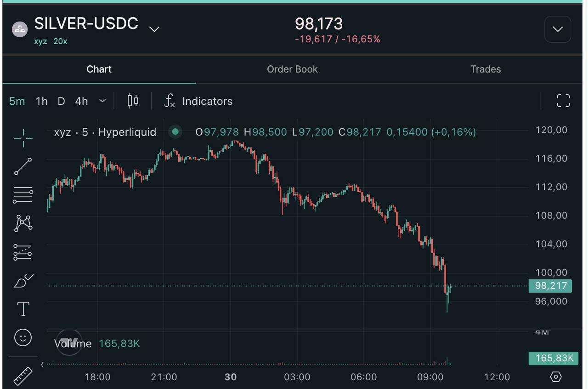
Task: Switch to the Trades tab
Action: pos(486,69)
